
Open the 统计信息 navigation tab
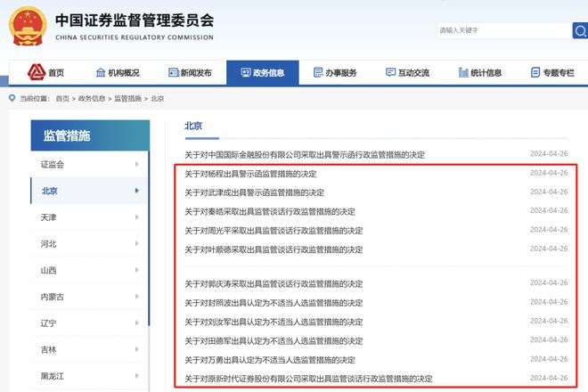coord(480,72)
